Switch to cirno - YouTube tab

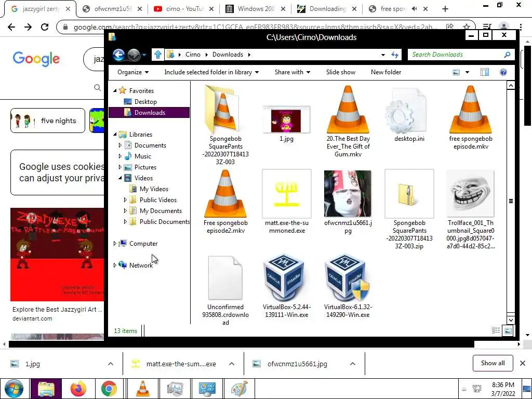coord(183,9)
